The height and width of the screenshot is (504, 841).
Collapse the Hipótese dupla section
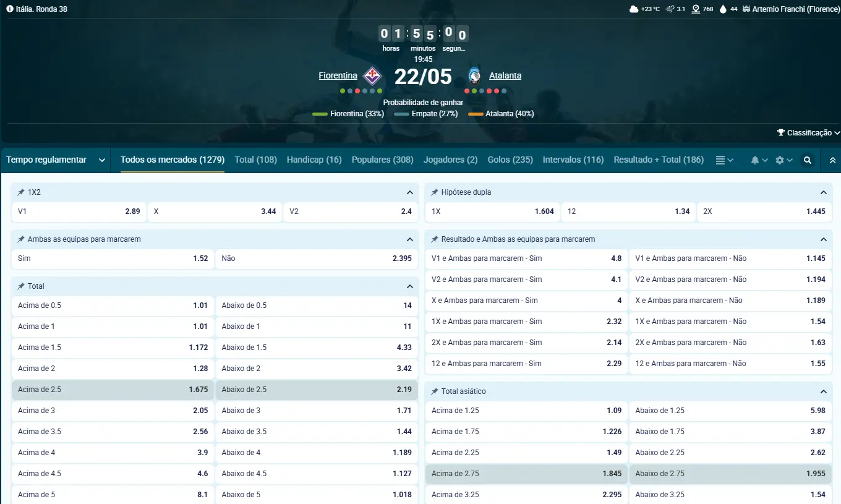point(823,192)
